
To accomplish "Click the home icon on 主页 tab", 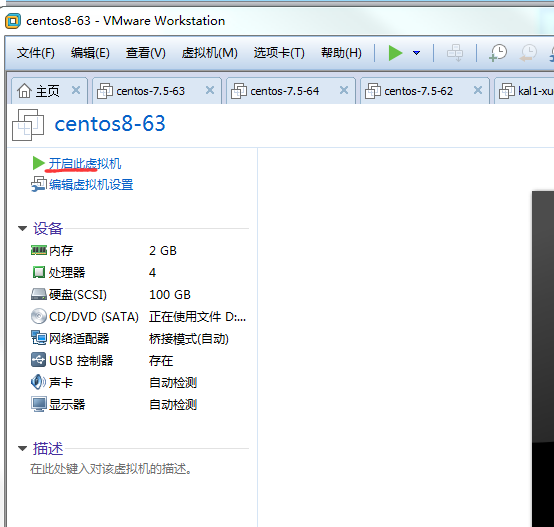I will (x=24, y=91).
